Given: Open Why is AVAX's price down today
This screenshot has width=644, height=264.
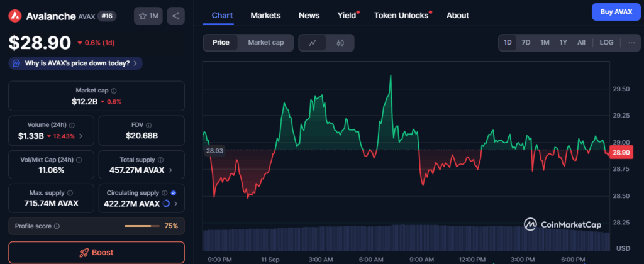Looking at the screenshot, I should pos(75,63).
